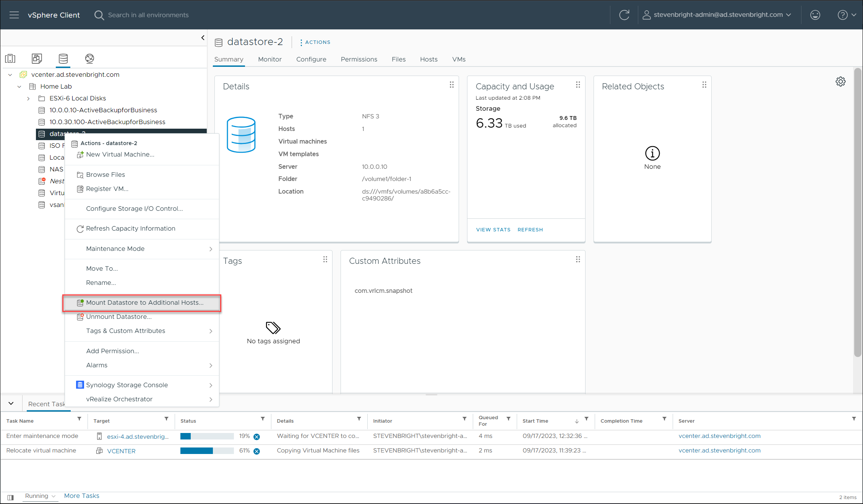Open the user account dropdown menu

pyautogui.click(x=717, y=15)
